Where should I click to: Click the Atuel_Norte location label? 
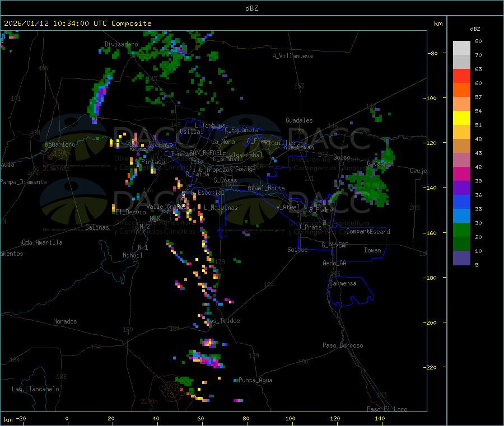(x=266, y=188)
